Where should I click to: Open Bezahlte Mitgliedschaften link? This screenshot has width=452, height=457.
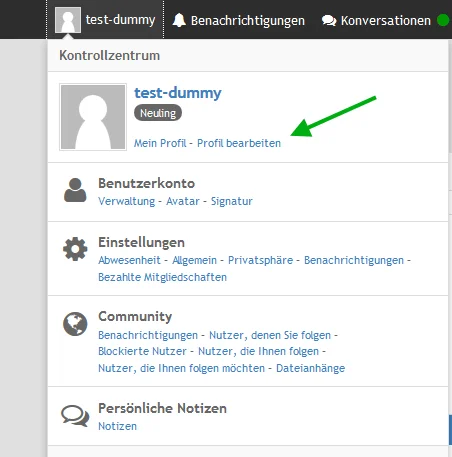point(162,277)
